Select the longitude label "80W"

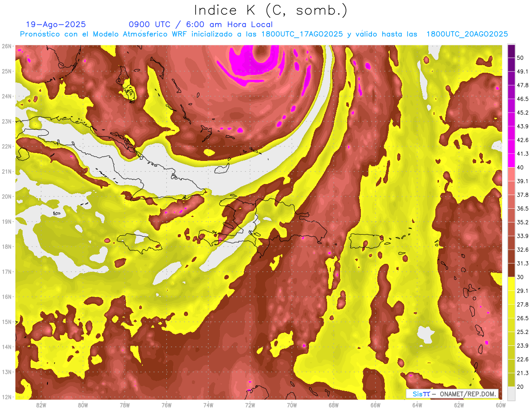tap(83, 405)
